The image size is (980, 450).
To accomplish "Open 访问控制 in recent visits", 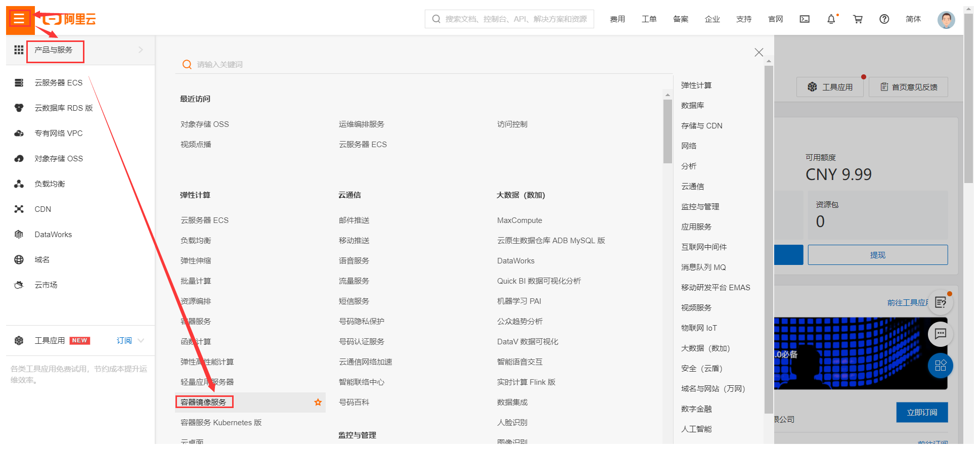I will [x=512, y=124].
